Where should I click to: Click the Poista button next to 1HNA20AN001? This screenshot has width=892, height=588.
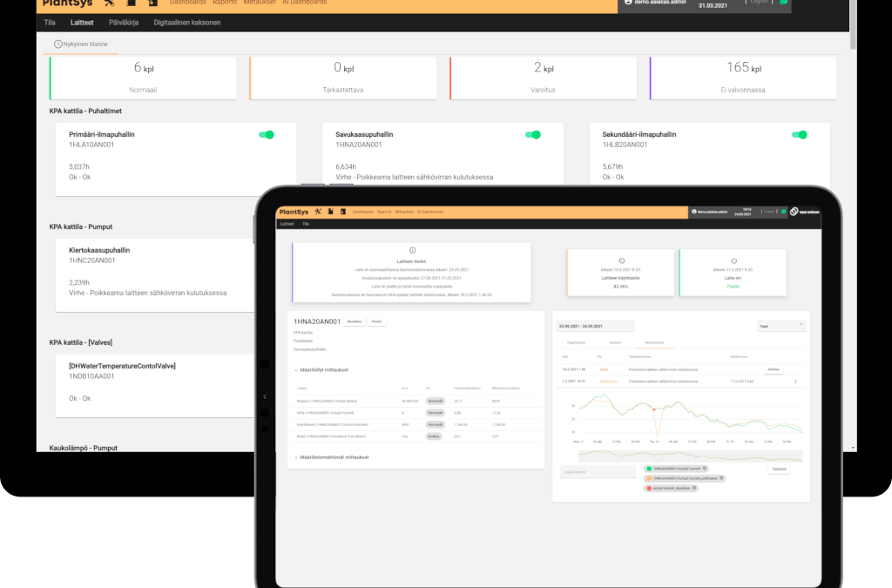tap(376, 321)
